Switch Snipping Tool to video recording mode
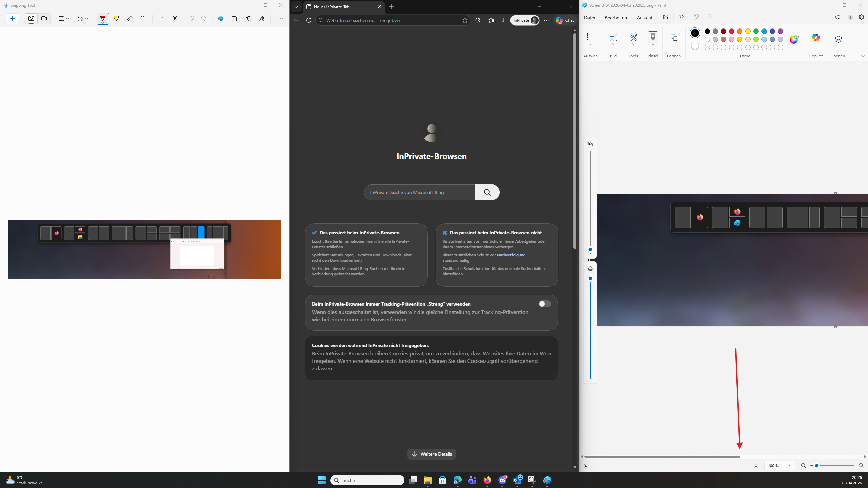This screenshot has width=868, height=488. tap(44, 19)
